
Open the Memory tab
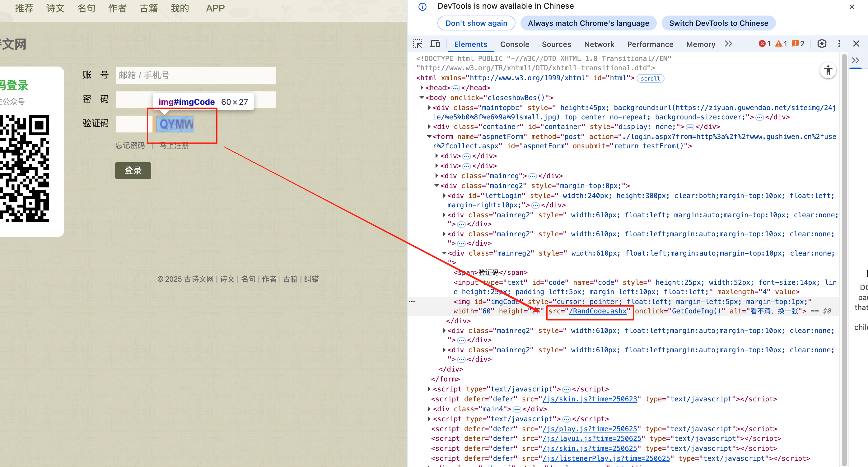(x=701, y=44)
